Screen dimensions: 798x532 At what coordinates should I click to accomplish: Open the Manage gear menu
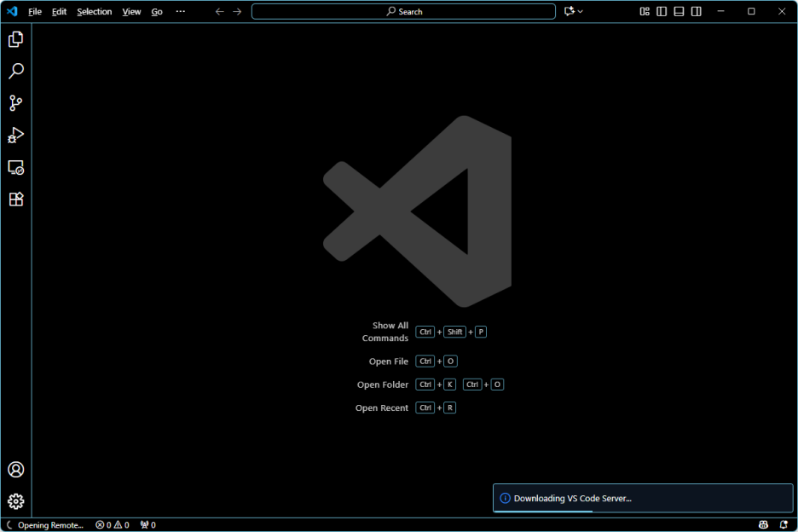coord(16,501)
